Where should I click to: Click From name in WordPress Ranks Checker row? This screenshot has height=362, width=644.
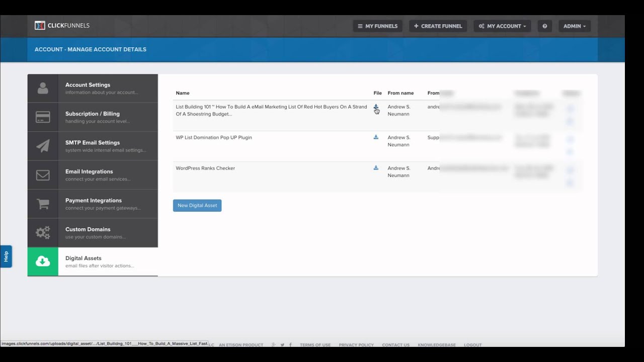[x=399, y=171]
